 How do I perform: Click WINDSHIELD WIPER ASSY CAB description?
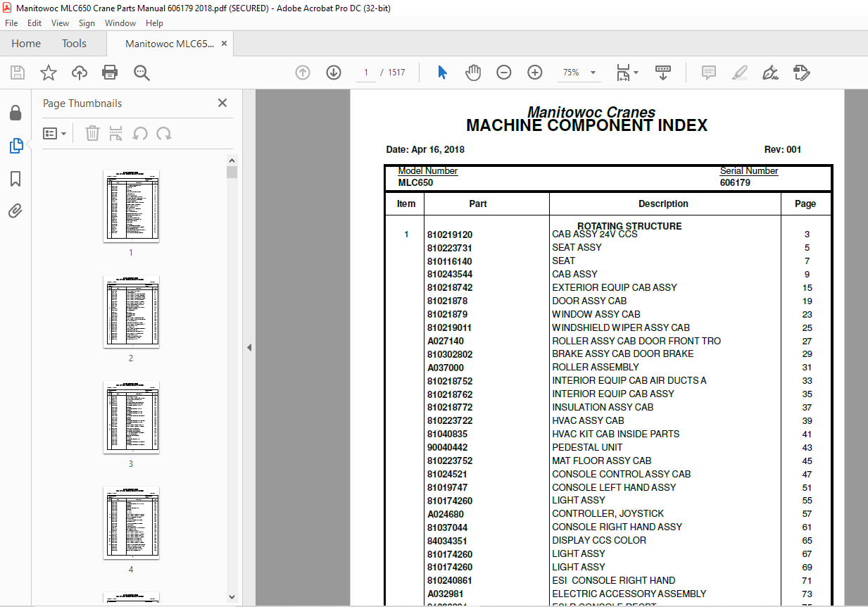click(x=621, y=327)
